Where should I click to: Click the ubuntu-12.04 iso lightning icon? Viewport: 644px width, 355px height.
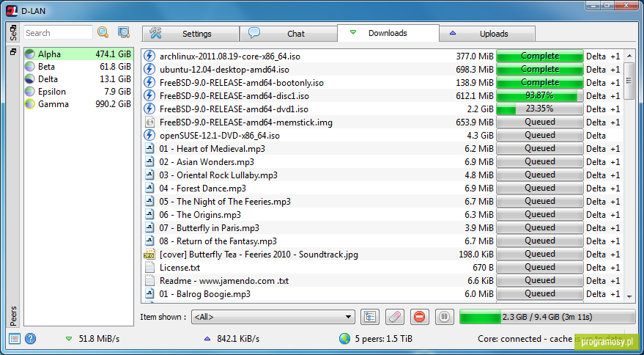point(149,69)
